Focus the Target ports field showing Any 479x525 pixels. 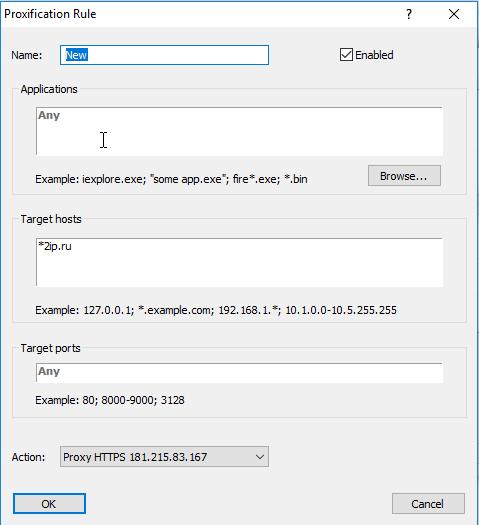tap(239, 372)
